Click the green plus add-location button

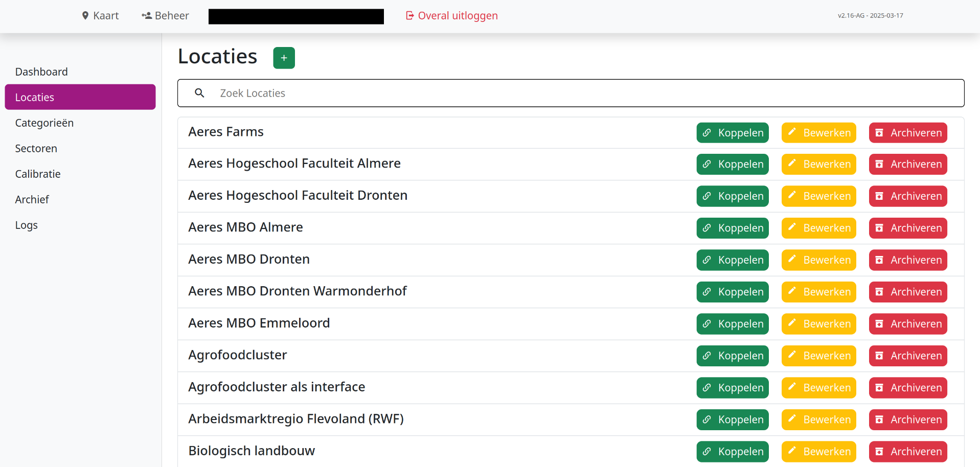click(x=284, y=58)
